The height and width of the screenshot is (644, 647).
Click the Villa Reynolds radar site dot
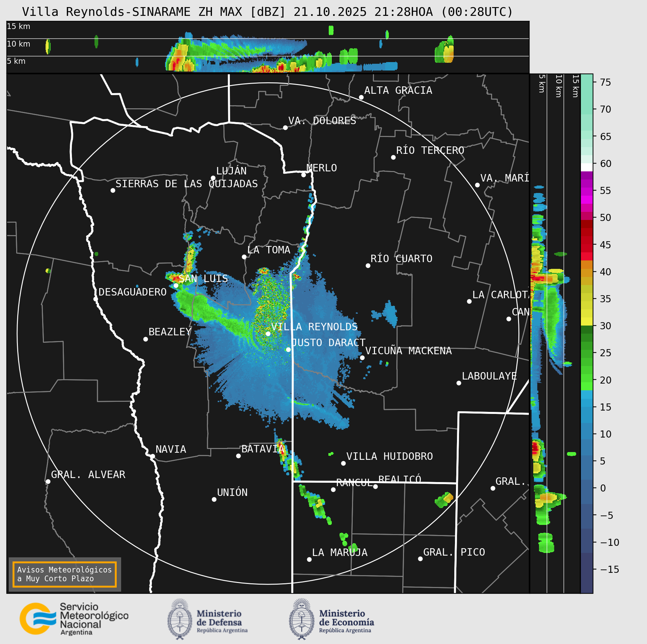point(268,334)
